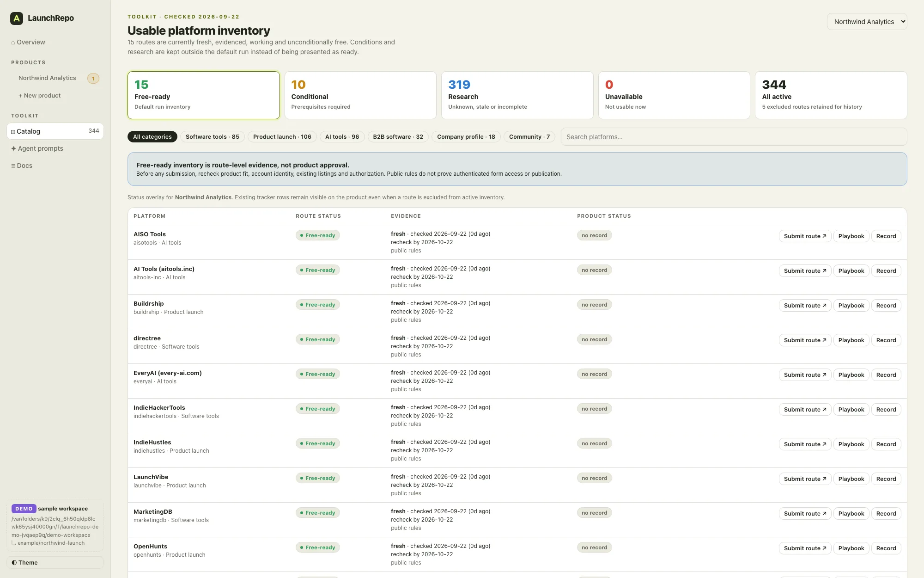Open Submit route for AI Tools (aitools.inc)
Image resolution: width=924 pixels, height=578 pixels.
805,271
